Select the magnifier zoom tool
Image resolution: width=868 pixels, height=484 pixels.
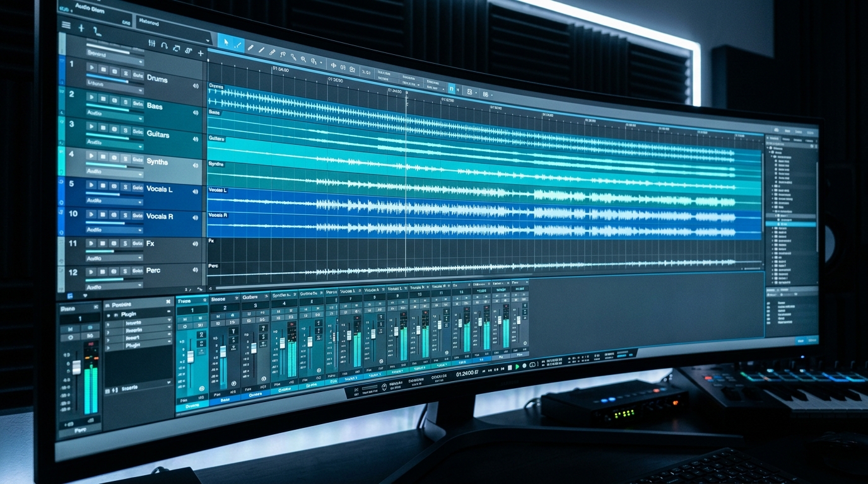[x=303, y=59]
